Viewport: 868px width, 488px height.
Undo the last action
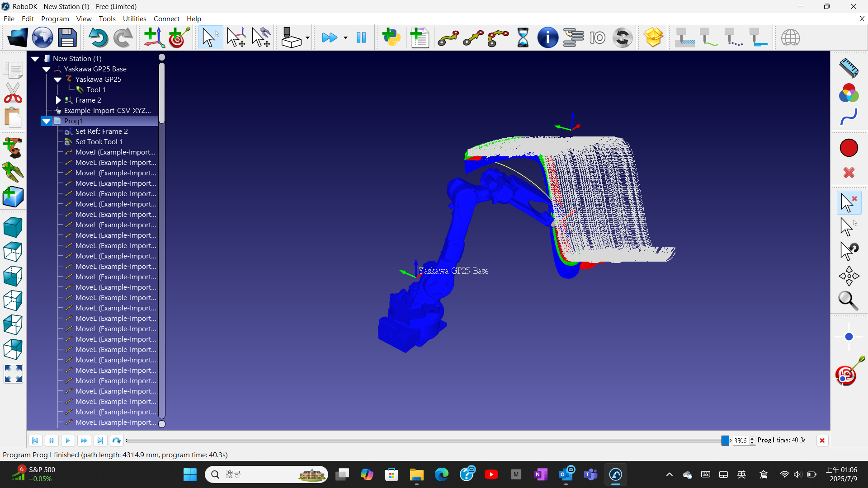(98, 38)
